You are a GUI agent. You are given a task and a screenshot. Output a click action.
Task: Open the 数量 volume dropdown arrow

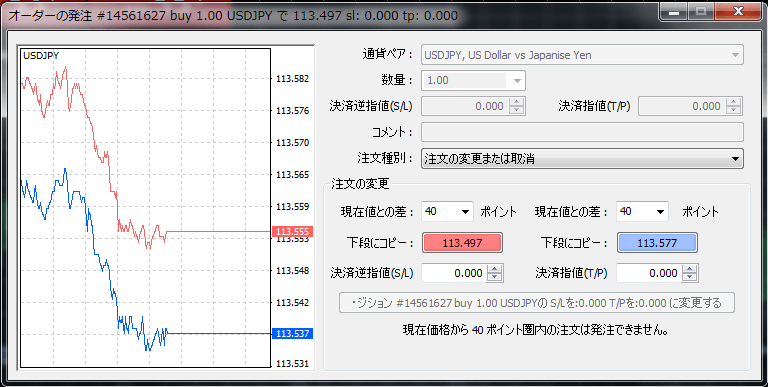pyautogui.click(x=517, y=81)
